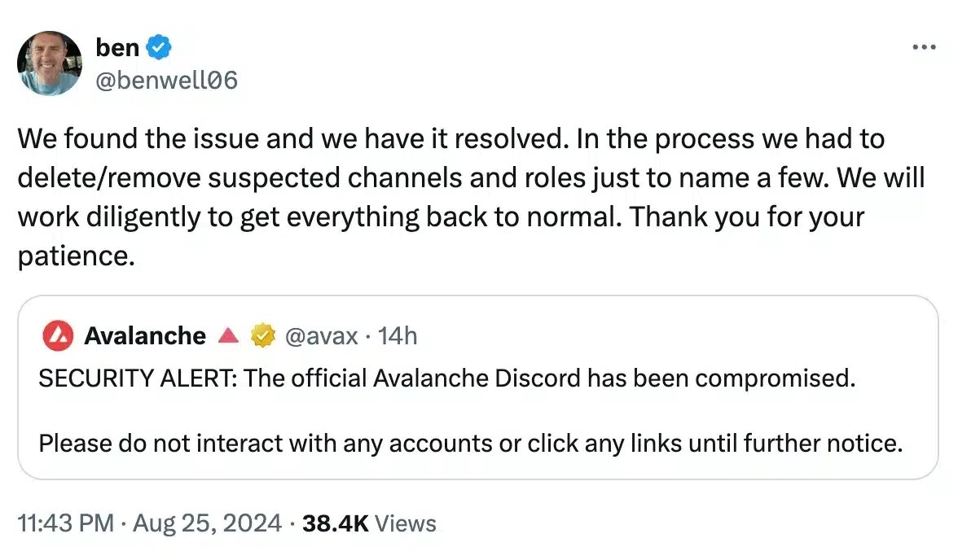Viewport: 958px width, 560px height.
Task: Click the "ben" display name
Action: pyautogui.click(x=117, y=48)
